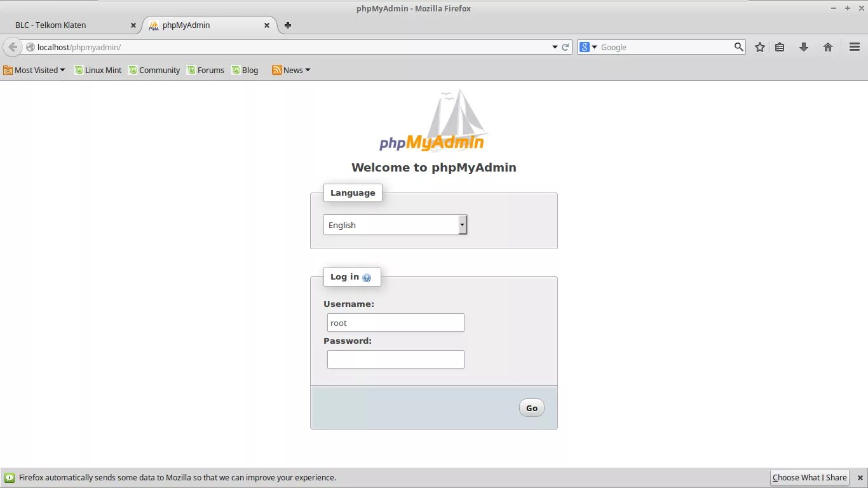Screen dimensions: 868x488
Task: Open the Linux Mint bookmark
Action: pyautogui.click(x=98, y=70)
